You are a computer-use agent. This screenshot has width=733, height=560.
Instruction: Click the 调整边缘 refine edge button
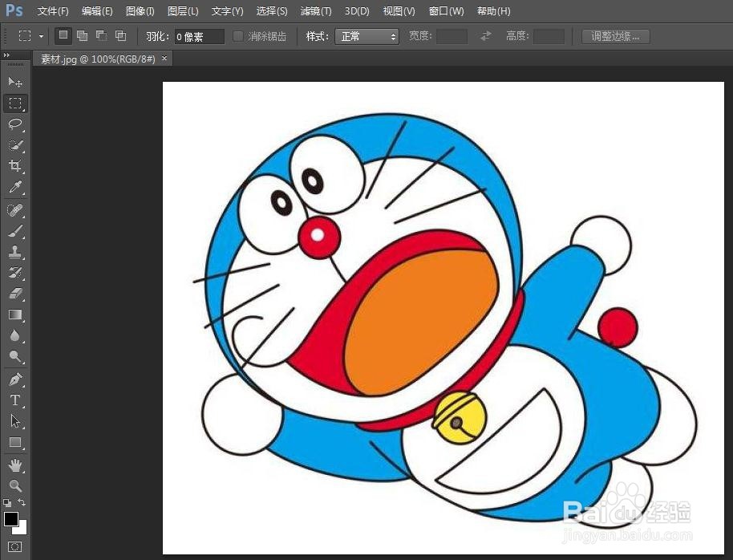615,36
